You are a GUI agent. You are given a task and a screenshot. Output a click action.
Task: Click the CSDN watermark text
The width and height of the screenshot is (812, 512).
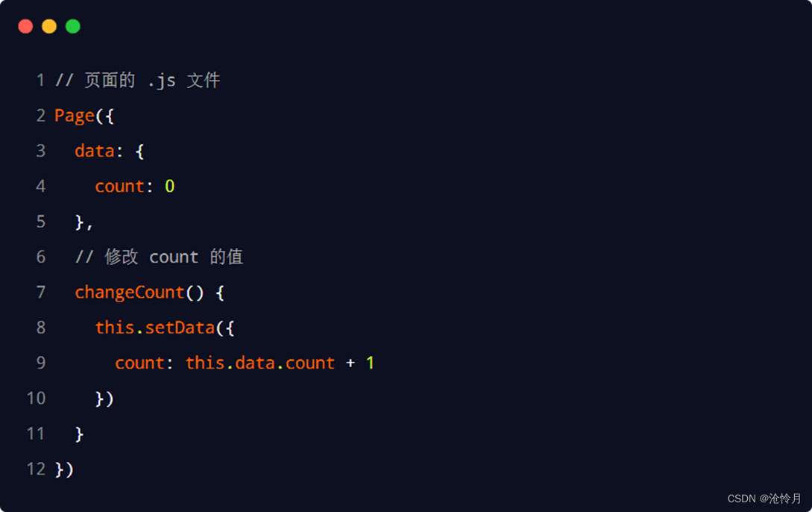coord(764,499)
